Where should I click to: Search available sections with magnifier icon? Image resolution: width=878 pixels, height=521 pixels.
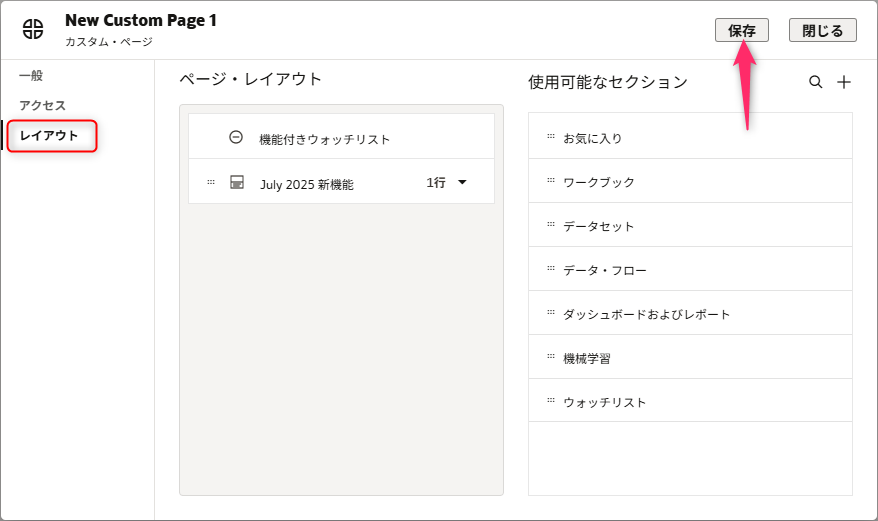point(816,82)
